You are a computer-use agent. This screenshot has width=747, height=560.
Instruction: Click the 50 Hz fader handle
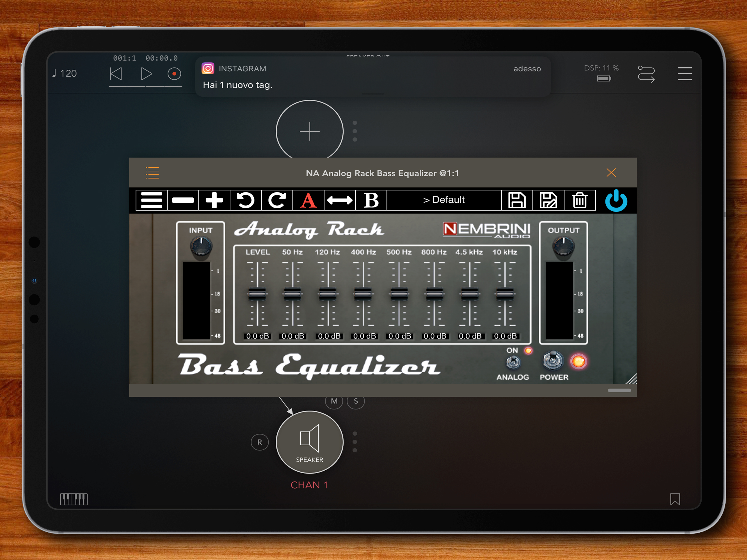coord(293,293)
